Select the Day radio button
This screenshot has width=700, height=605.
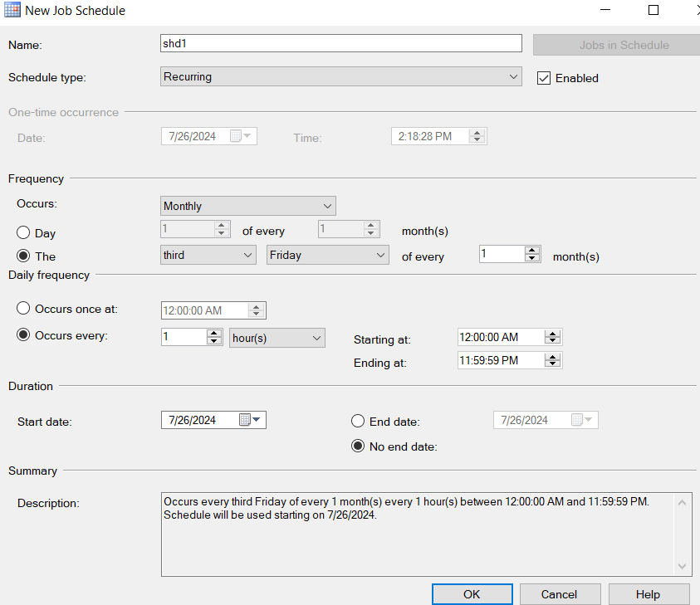pos(23,232)
